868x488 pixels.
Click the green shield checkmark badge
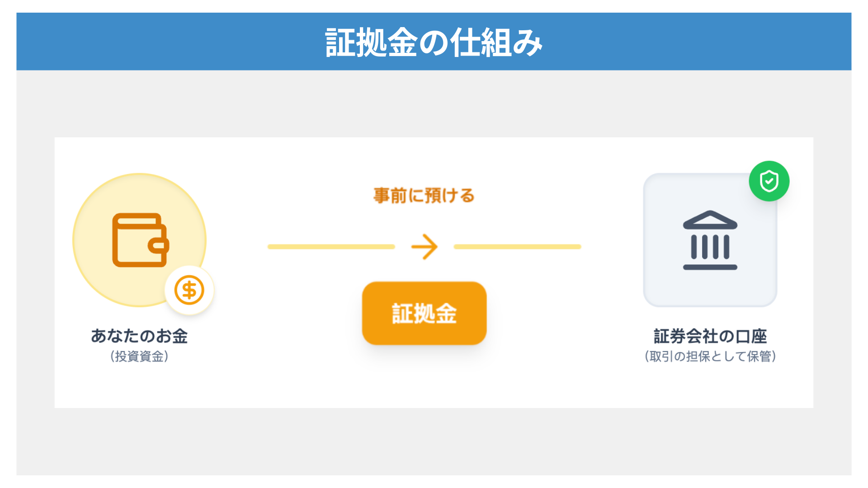769,181
